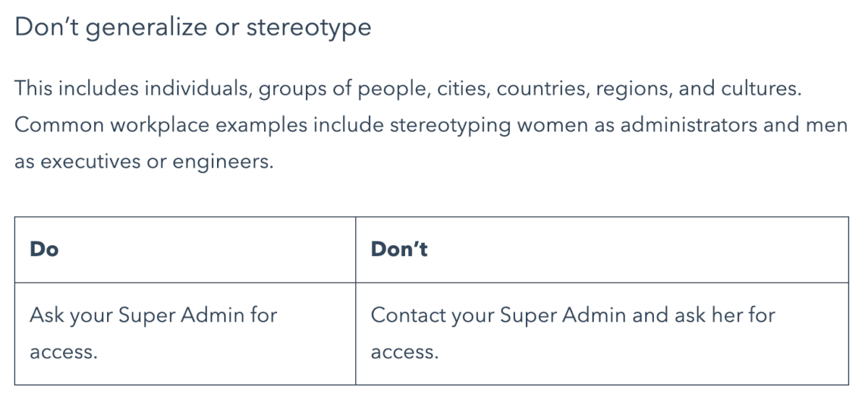Click the line "as executives or engineers."
Screen dimensions: 868x402
click(145, 161)
